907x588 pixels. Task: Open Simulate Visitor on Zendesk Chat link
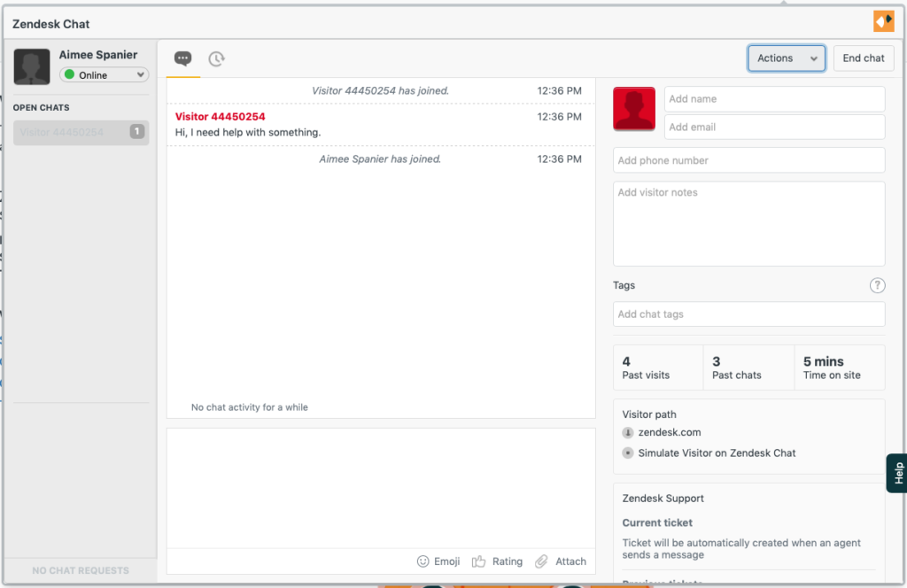[717, 453]
